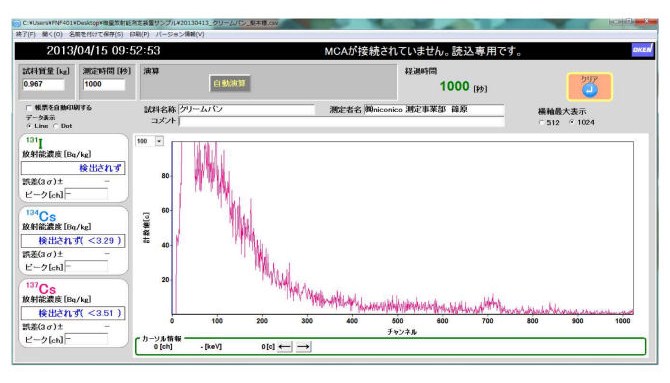Click the DKEN logo icon

point(642,50)
